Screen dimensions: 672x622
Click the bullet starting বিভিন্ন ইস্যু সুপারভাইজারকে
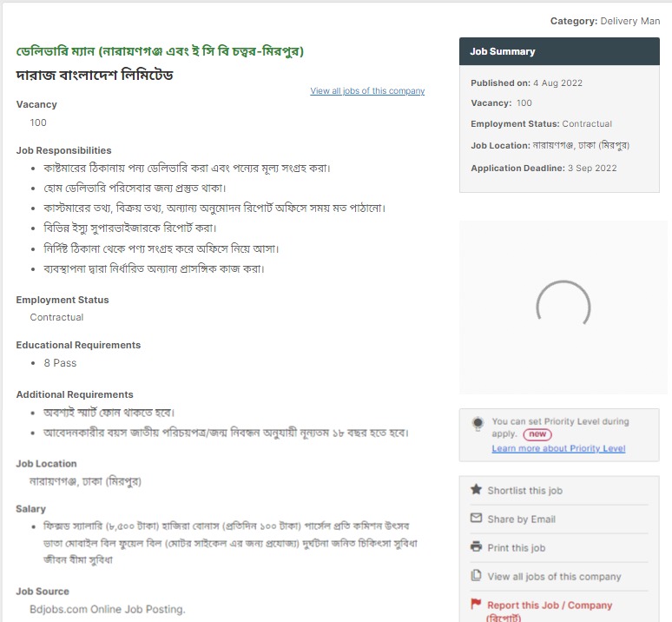tap(130, 228)
